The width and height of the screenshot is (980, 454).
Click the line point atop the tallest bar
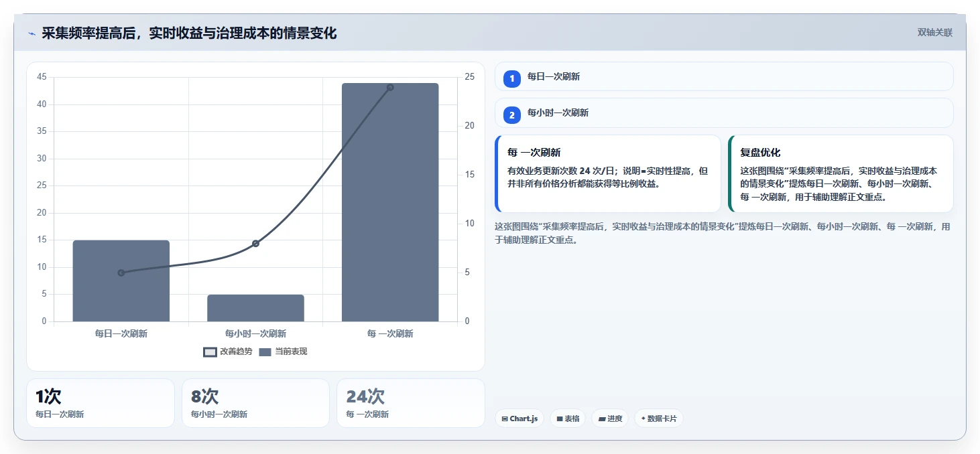click(390, 87)
